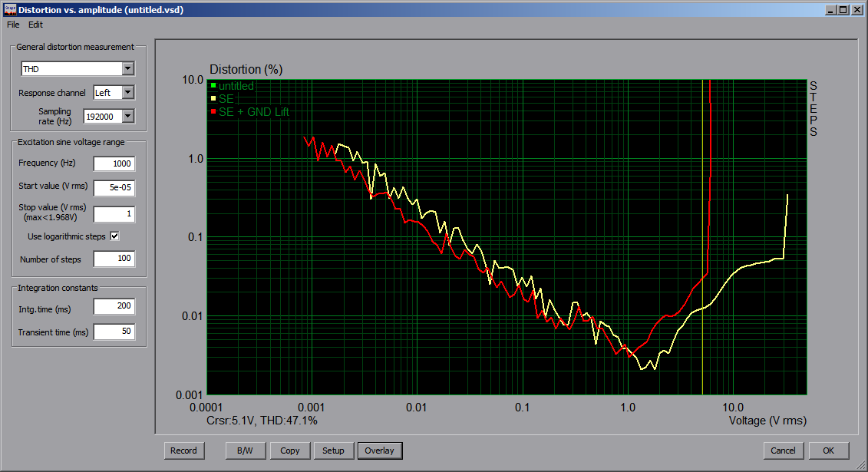Image resolution: width=868 pixels, height=472 pixels.
Task: Click the Cancel button
Action: [x=783, y=451]
